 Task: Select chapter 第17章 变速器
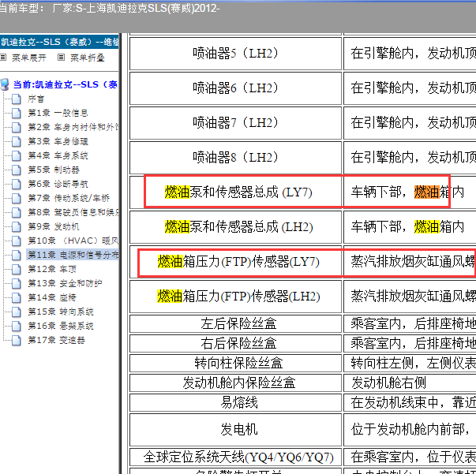click(x=57, y=340)
